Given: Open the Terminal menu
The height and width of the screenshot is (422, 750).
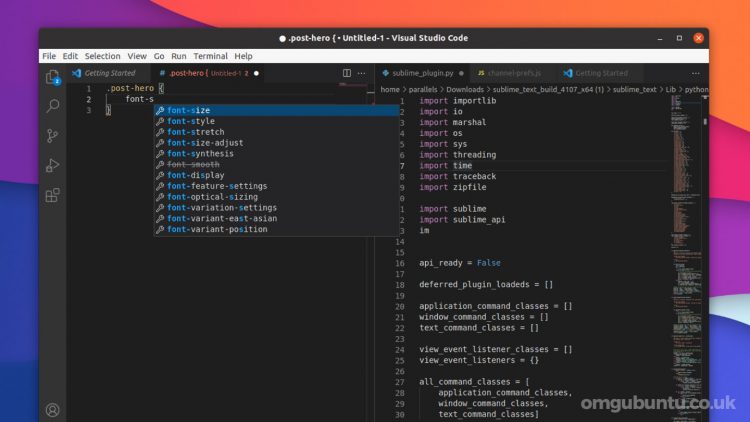Looking at the screenshot, I should click(x=210, y=56).
